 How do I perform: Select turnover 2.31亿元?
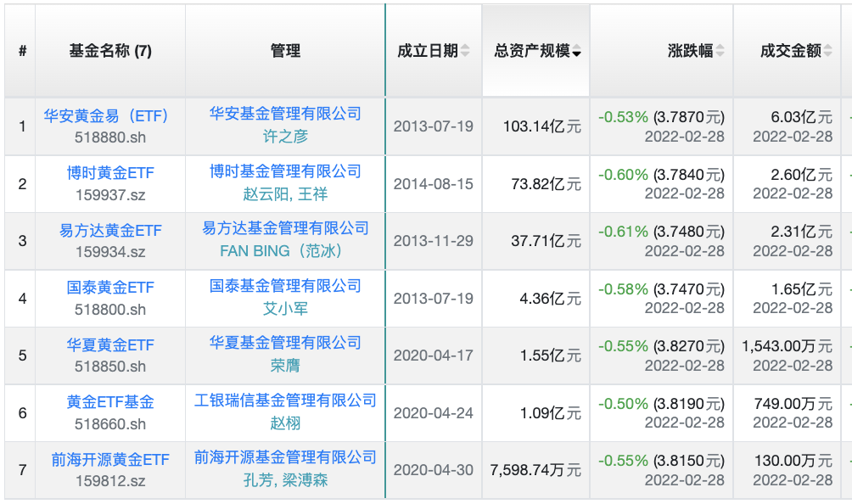(x=801, y=232)
